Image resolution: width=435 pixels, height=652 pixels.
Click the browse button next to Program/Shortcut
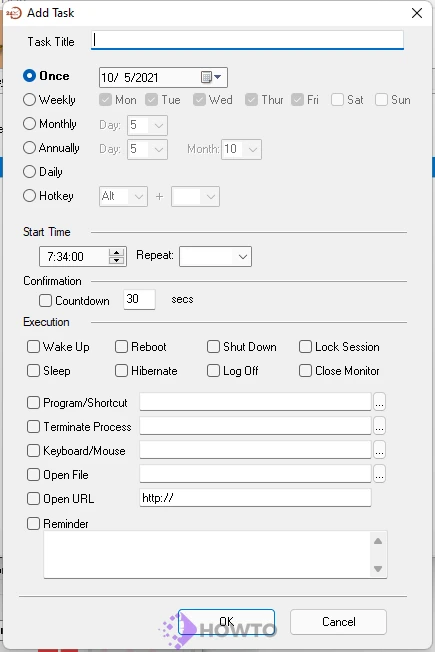tap(379, 403)
